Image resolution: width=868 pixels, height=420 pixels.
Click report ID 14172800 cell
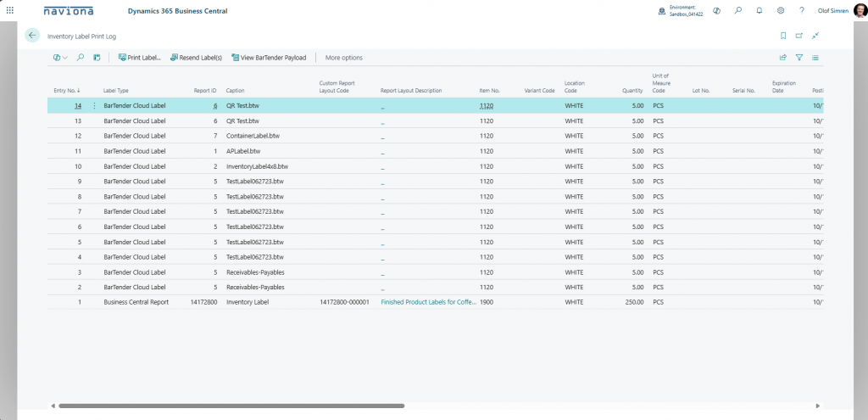click(x=203, y=302)
